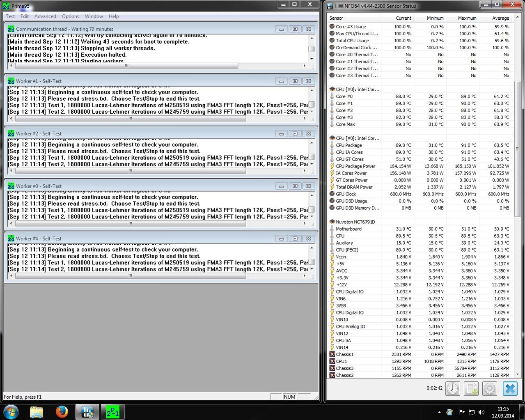This screenshot has height=420, width=525.
Task: Open HWiNFO sensor settings gear icon
Action: (490, 388)
